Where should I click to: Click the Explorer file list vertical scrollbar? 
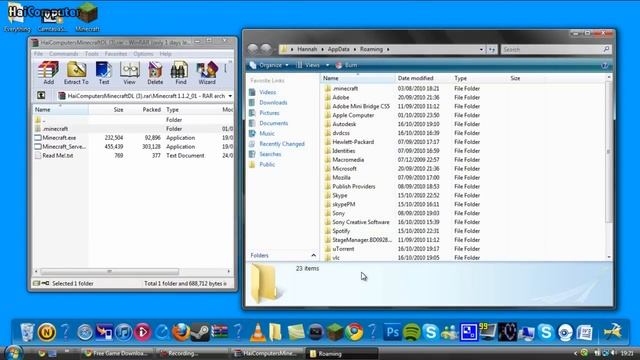pos(609,151)
